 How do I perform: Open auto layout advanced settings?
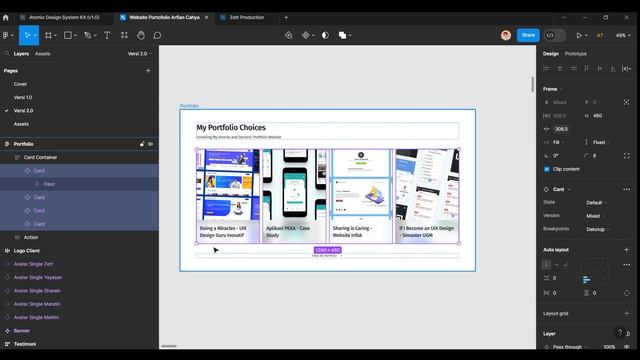tap(627, 265)
